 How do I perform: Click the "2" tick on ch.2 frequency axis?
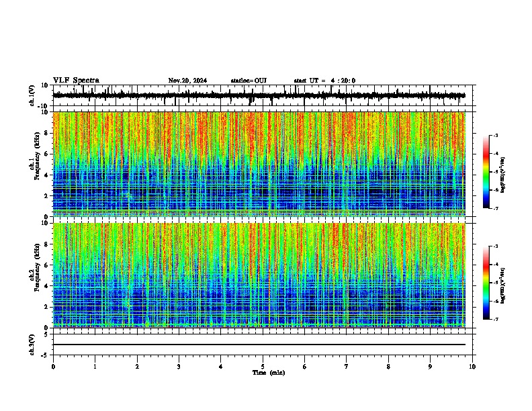(x=46, y=307)
